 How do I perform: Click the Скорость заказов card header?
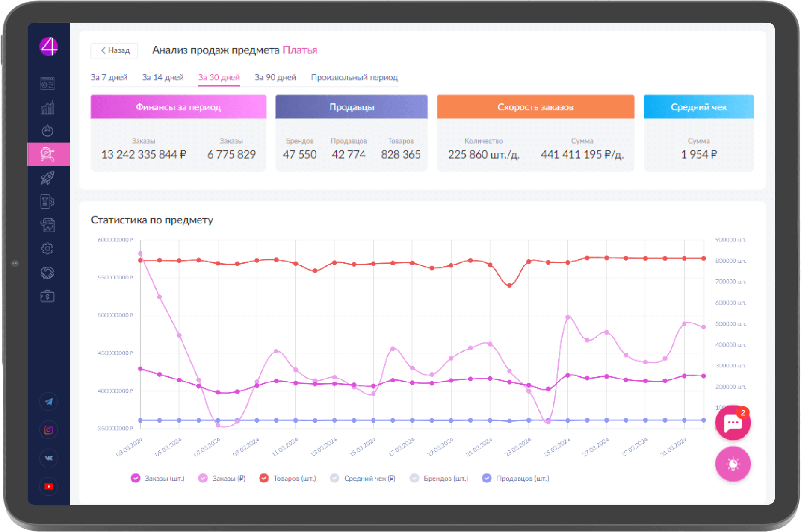coord(535,107)
